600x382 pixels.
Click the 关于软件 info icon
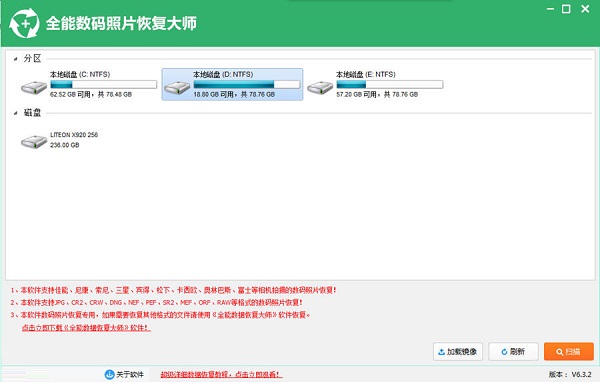[109, 374]
